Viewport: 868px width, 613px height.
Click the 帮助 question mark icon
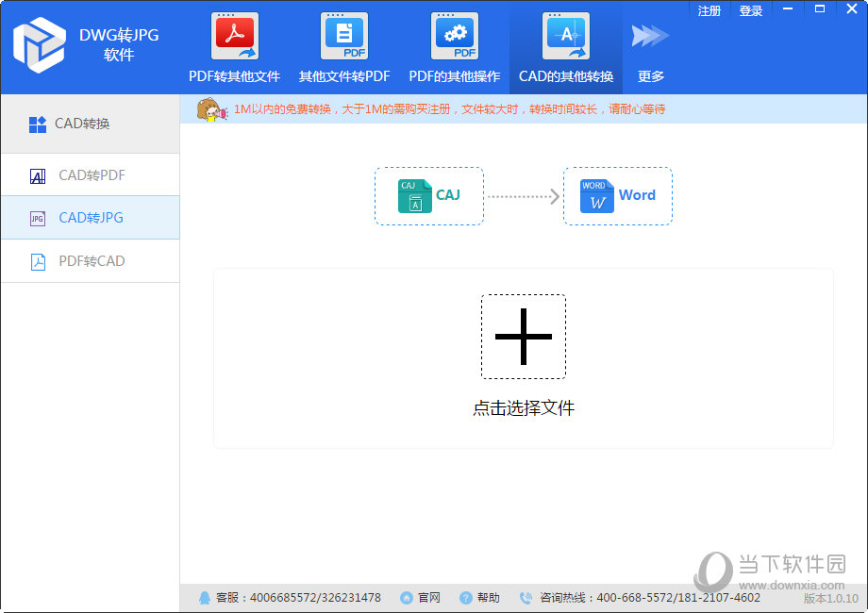(465, 598)
